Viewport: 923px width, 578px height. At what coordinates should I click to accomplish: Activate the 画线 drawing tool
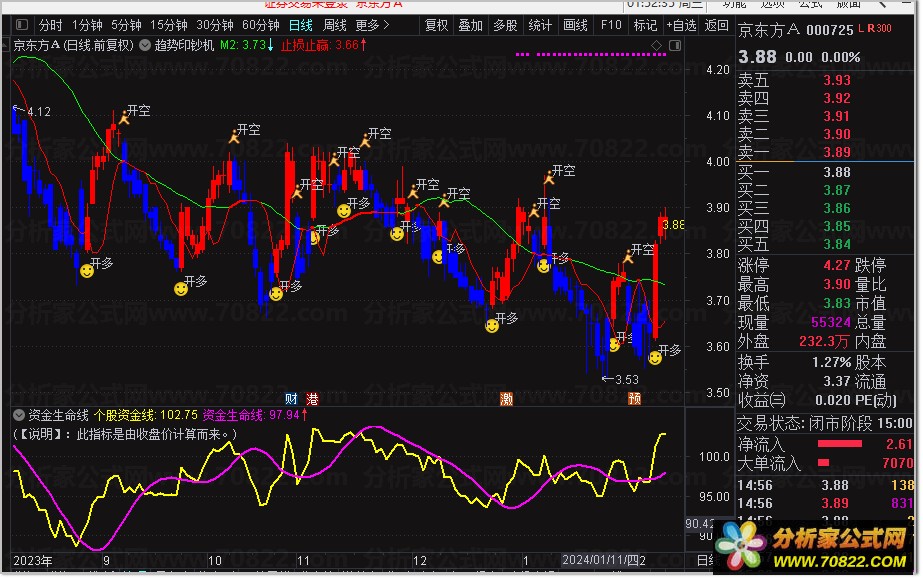(x=575, y=25)
